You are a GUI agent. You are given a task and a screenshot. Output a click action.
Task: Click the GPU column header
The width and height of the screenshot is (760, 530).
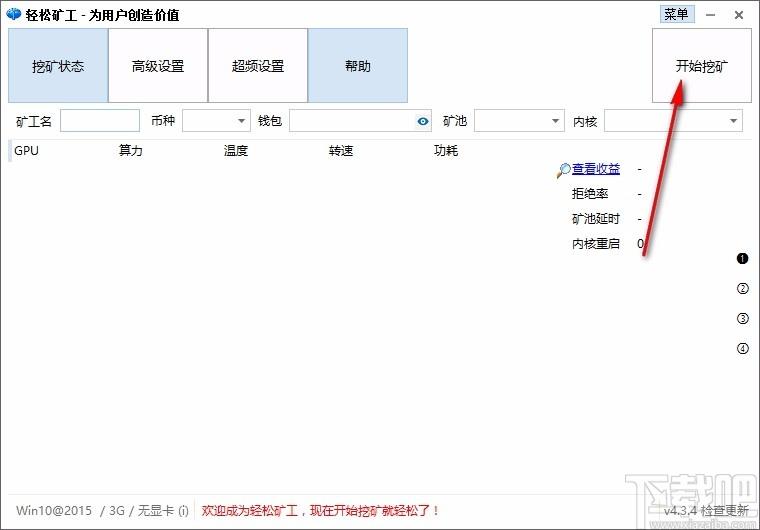point(26,151)
